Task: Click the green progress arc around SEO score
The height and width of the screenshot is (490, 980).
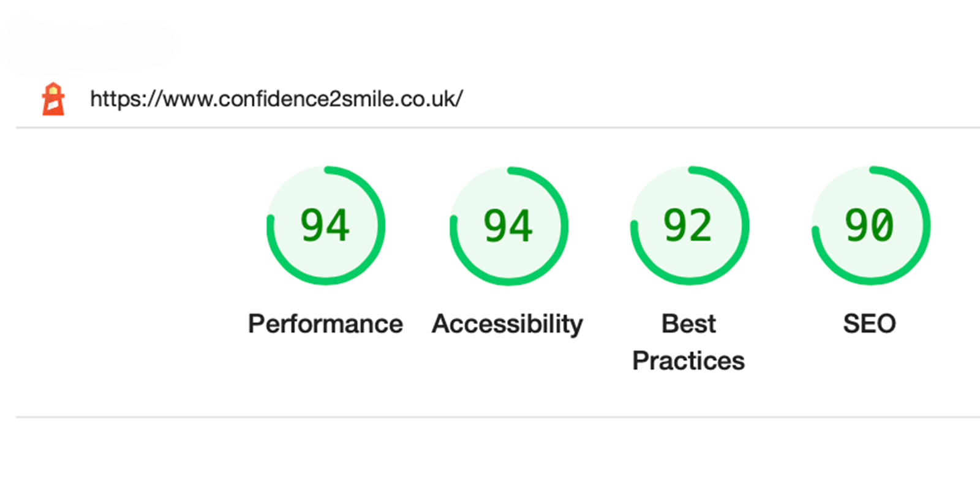Action: pyautogui.click(x=926, y=225)
